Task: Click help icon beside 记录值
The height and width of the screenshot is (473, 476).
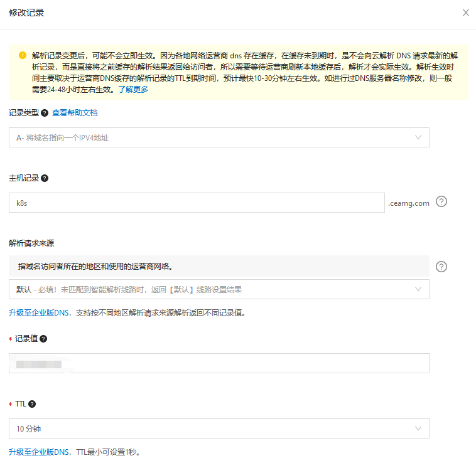Action: [x=43, y=339]
